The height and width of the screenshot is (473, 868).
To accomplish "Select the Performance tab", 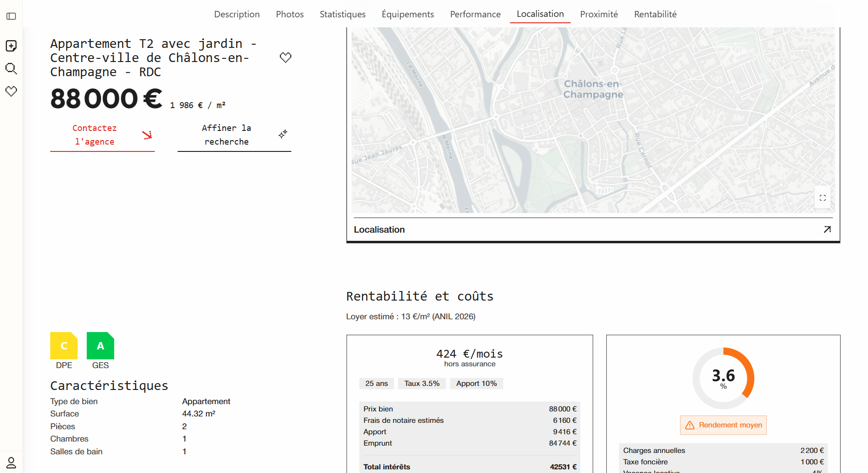I will click(x=475, y=14).
